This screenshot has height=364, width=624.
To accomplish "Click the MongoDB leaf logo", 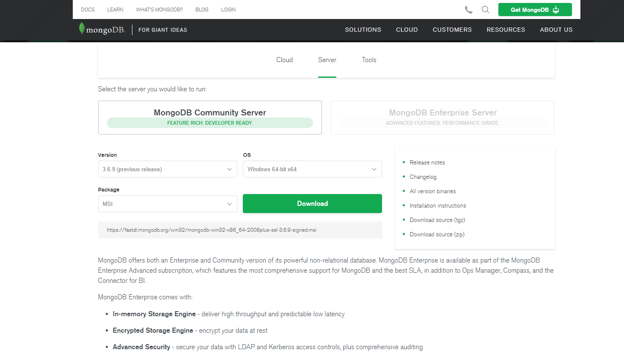I will coord(102,29).
